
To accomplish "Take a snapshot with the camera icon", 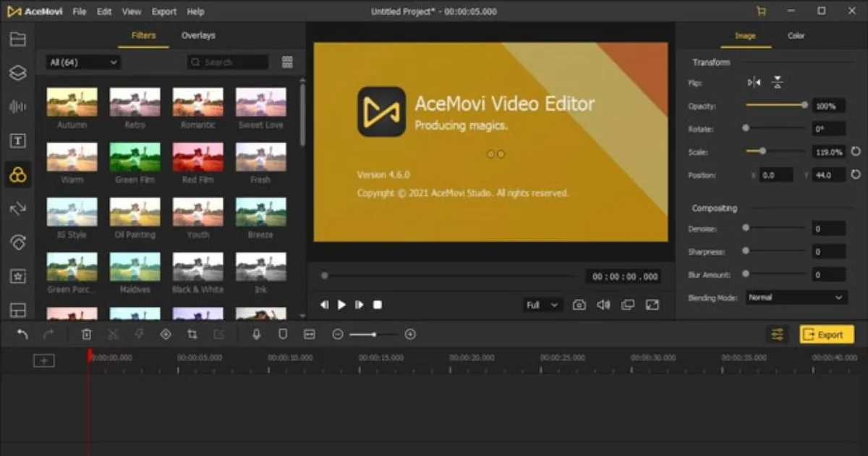I will point(579,305).
